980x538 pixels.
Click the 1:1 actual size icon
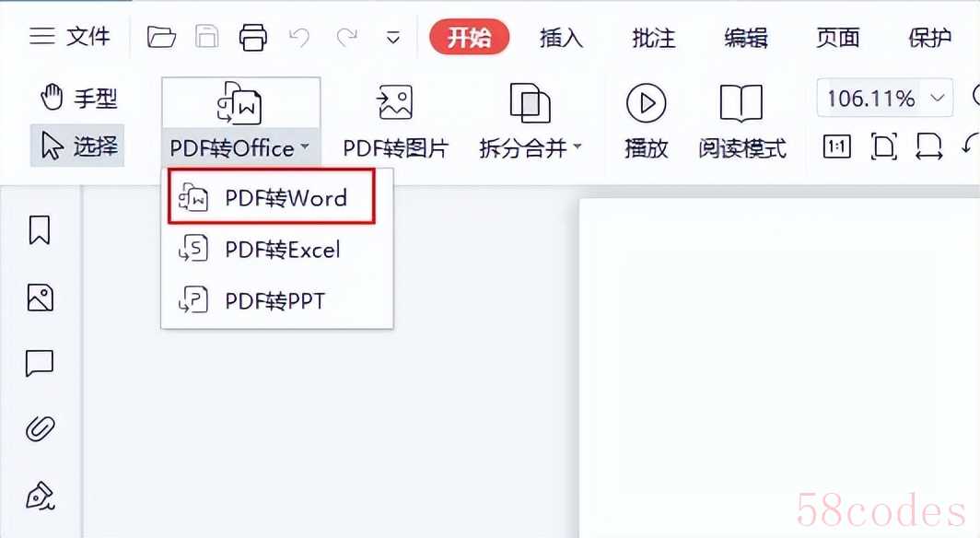click(837, 146)
